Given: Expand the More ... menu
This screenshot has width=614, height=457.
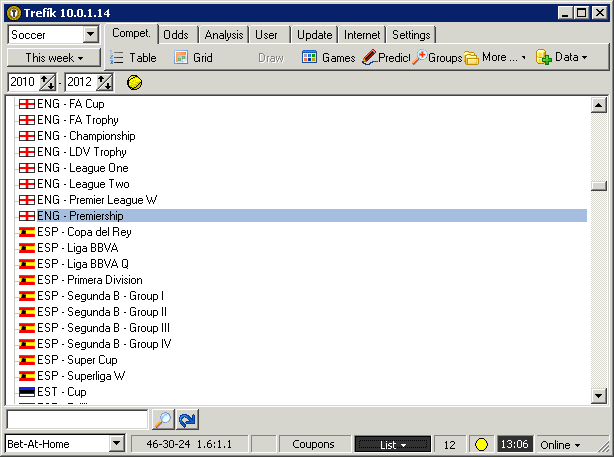Looking at the screenshot, I should [495, 58].
